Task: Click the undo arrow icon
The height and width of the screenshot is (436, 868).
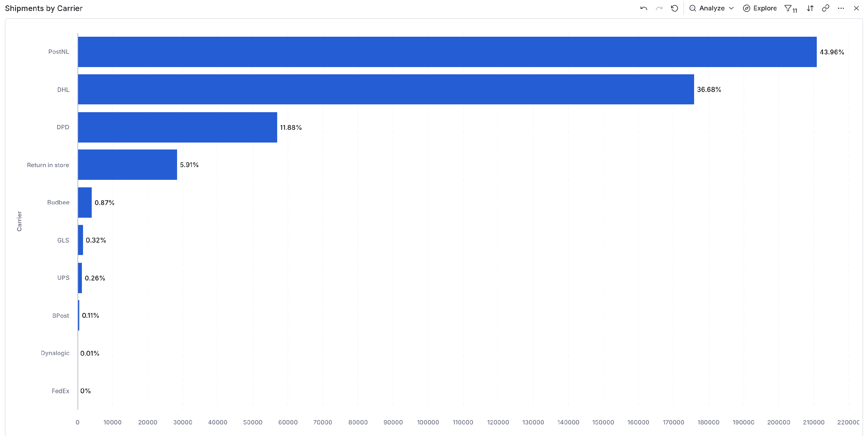Action: coord(643,8)
